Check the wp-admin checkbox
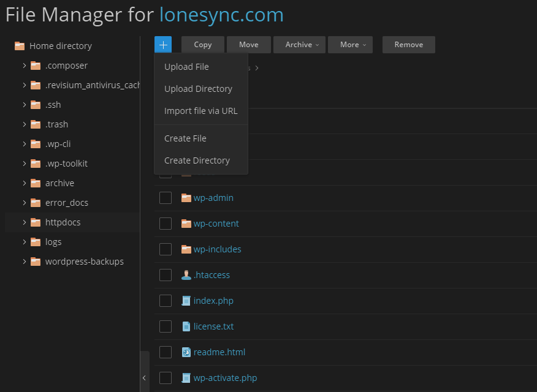The height and width of the screenshot is (392, 537). coord(165,198)
